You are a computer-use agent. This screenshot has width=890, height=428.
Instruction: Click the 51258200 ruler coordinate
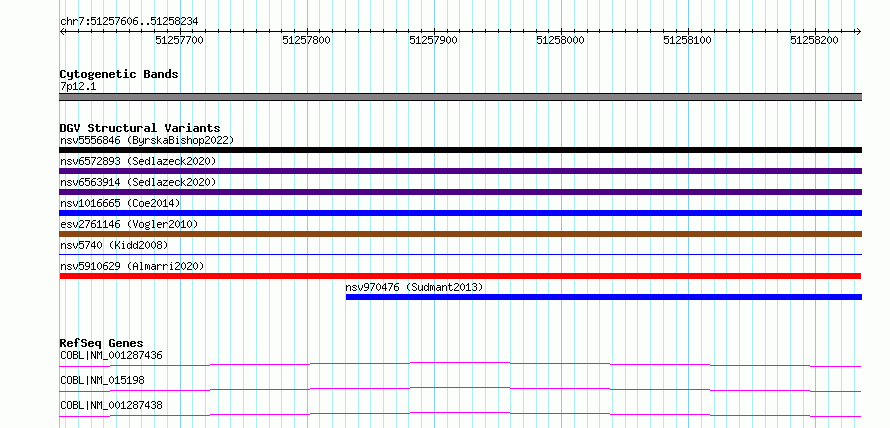pos(815,40)
